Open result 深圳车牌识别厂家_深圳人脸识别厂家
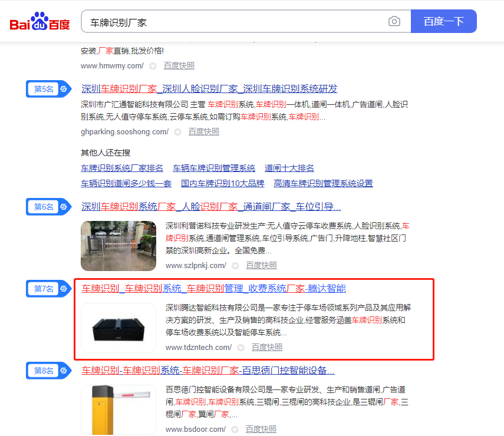 pos(209,89)
